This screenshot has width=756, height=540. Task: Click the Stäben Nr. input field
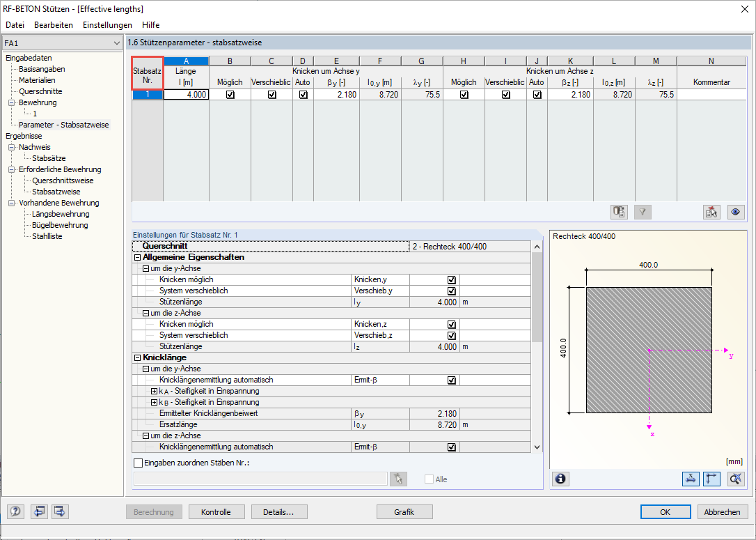260,479
